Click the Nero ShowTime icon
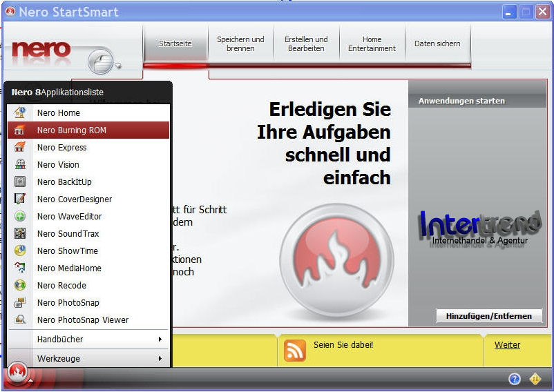Screen dimensions: 554x392 (x=20, y=251)
